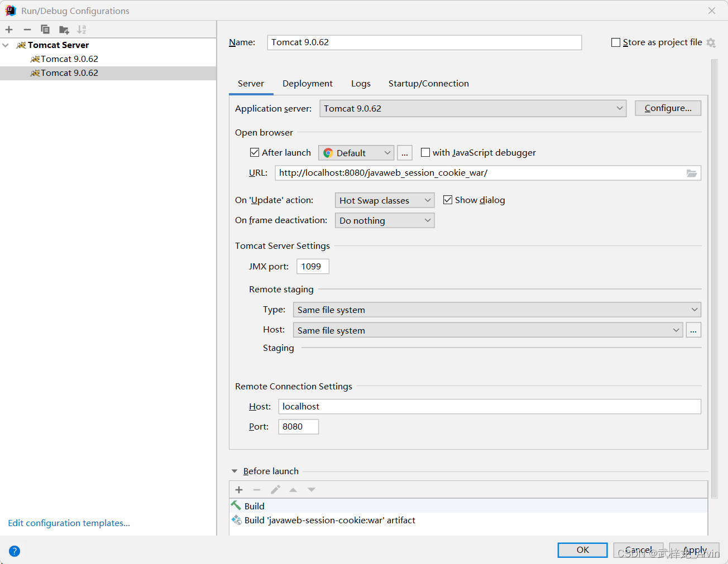Click the Port 8080 field
This screenshot has width=728, height=564.
coord(299,427)
